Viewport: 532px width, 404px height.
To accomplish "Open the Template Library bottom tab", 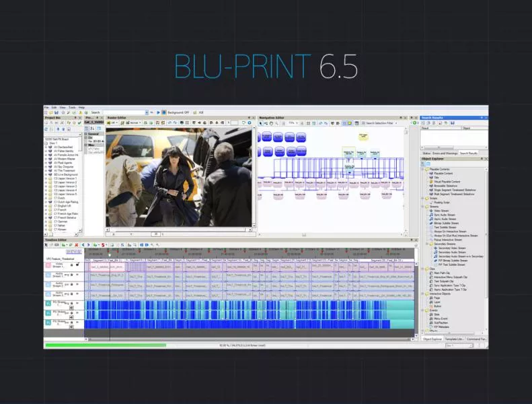I will click(454, 339).
